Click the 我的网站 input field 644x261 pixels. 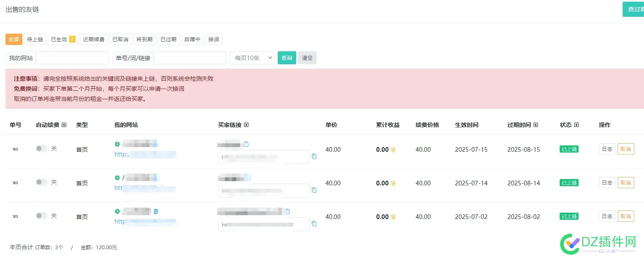tap(72, 58)
